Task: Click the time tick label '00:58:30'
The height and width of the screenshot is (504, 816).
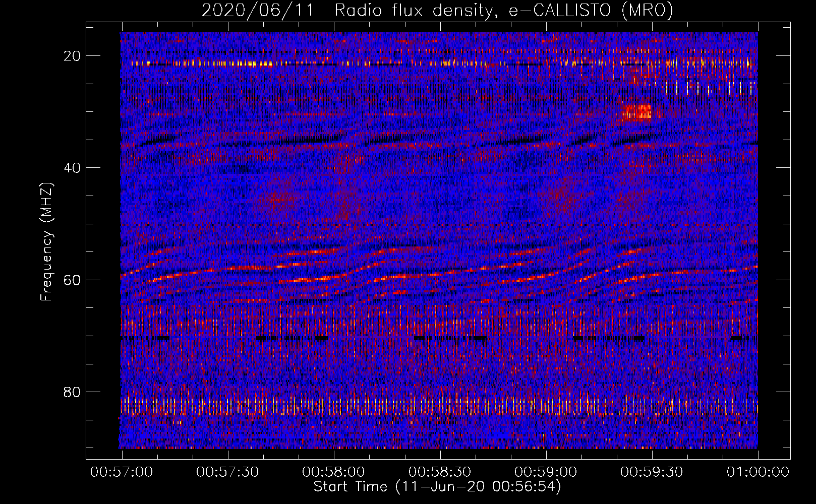Action: 440,472
